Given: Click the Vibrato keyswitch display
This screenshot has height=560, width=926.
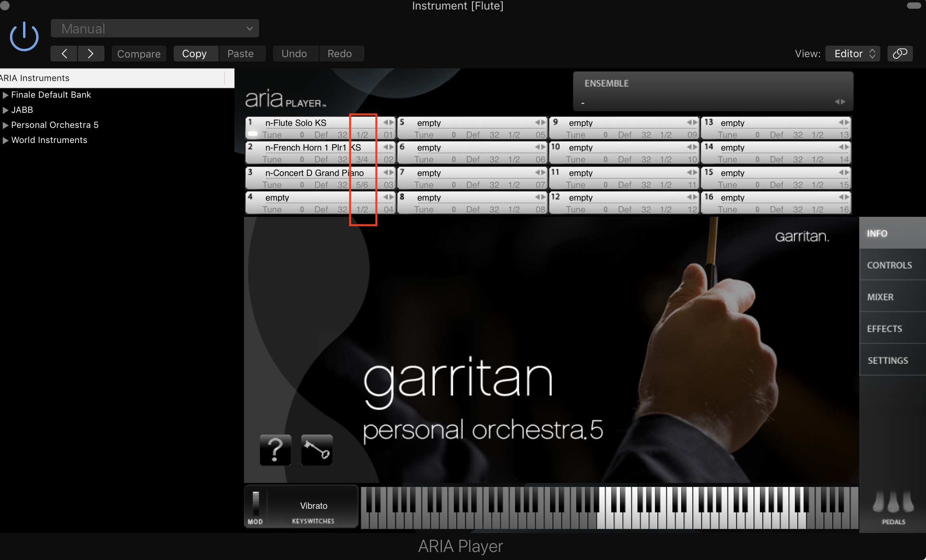Looking at the screenshot, I should click(314, 506).
